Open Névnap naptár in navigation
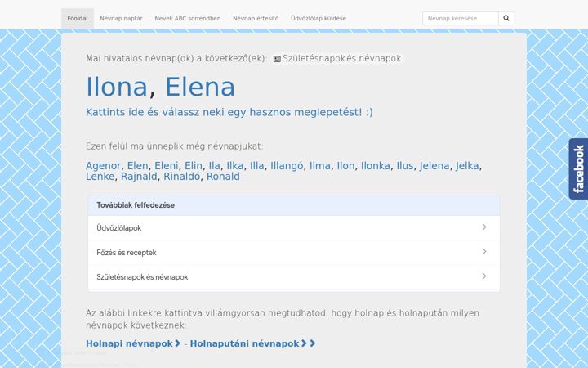 tap(121, 18)
